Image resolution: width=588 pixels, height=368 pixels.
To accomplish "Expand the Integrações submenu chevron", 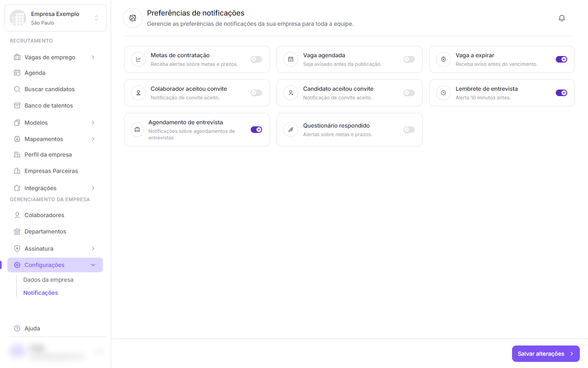I will click(x=93, y=188).
